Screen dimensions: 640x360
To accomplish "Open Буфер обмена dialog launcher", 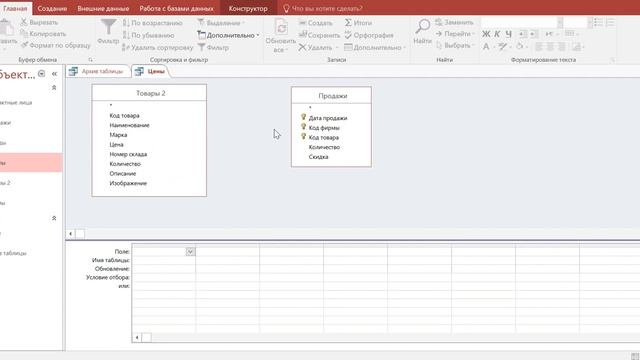I will [90, 60].
